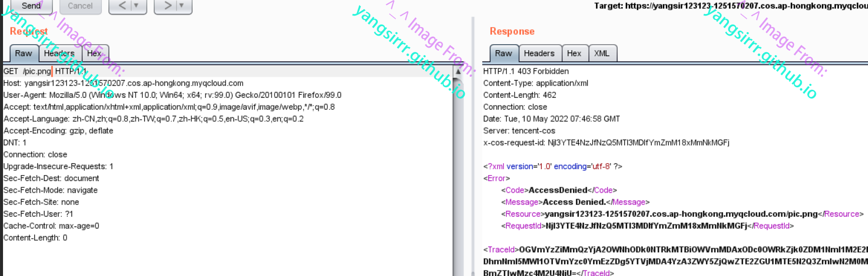Go back to the previous request in history
868x276 pixels.
tap(122, 6)
